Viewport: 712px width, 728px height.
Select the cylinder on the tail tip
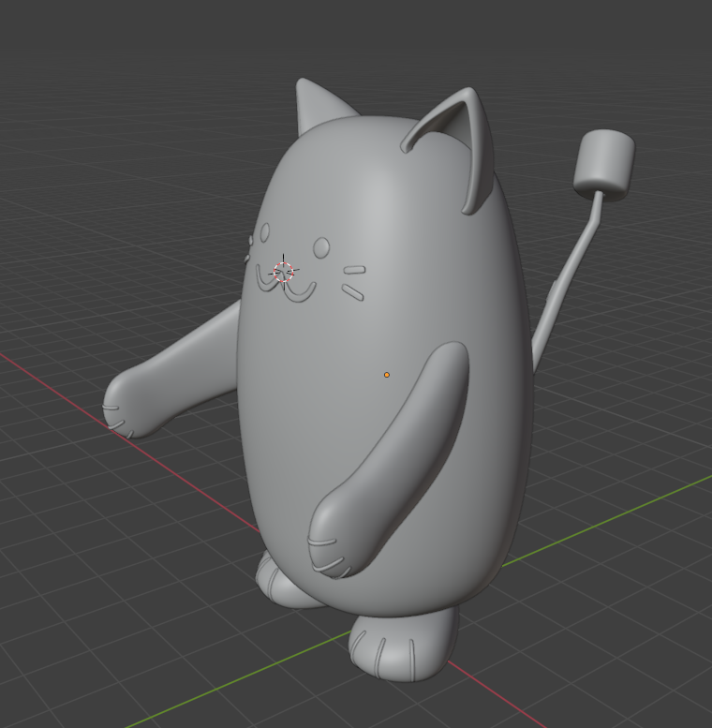click(604, 165)
